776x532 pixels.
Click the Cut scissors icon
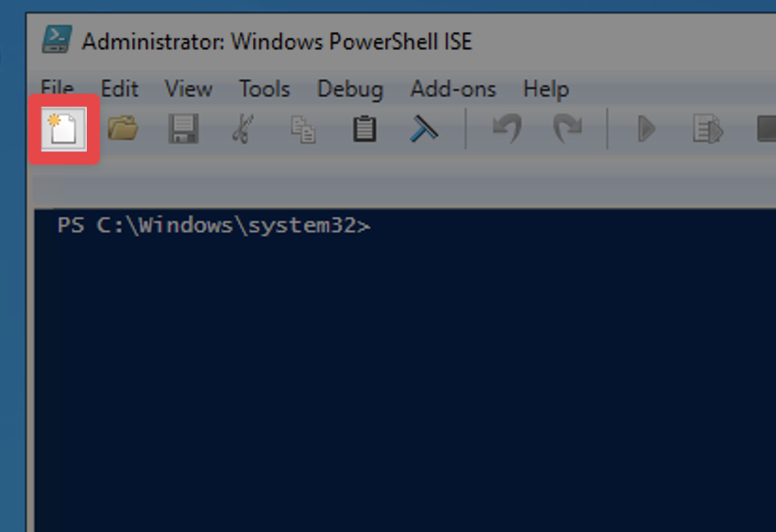click(x=242, y=129)
